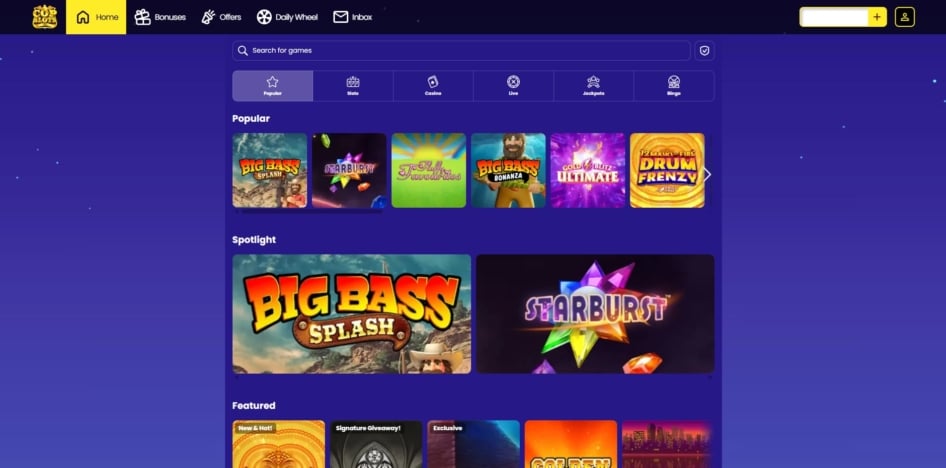The width and height of the screenshot is (946, 468).
Task: Click the Popular section heading
Action: pos(251,119)
